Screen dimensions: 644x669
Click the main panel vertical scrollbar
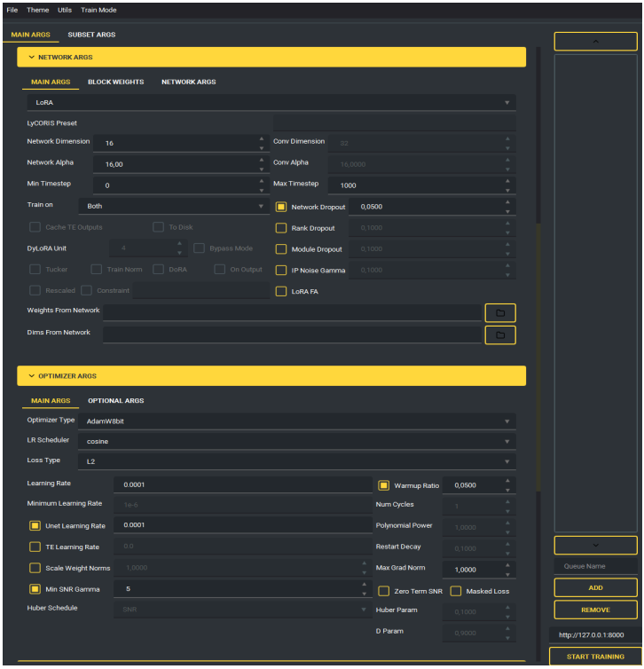tap(536, 355)
